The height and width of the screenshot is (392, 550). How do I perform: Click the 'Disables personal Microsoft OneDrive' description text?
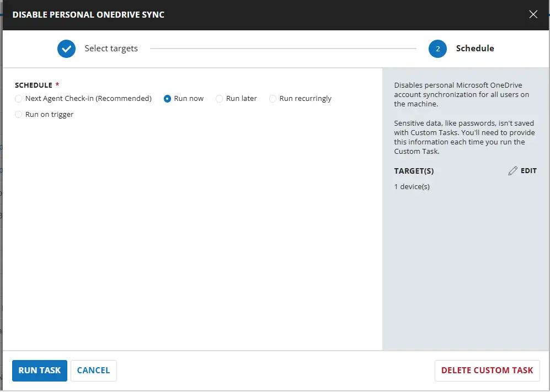click(462, 94)
